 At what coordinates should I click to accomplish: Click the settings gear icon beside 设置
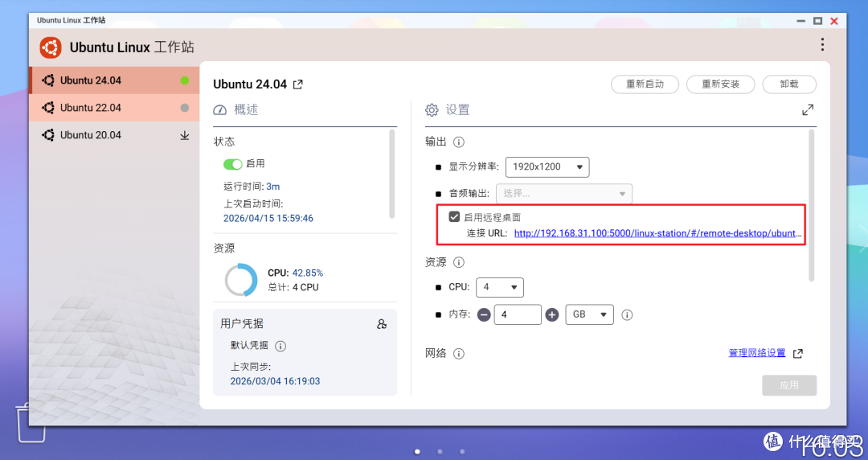pos(432,109)
